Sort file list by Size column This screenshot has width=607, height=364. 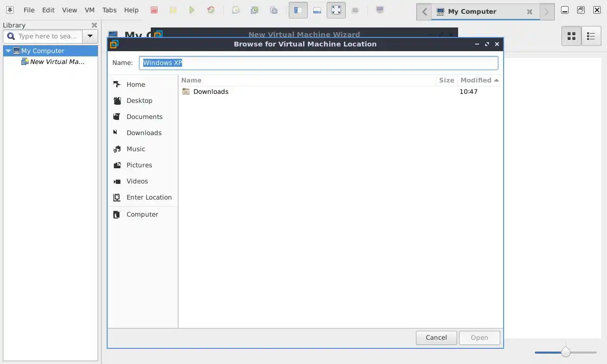coord(446,80)
